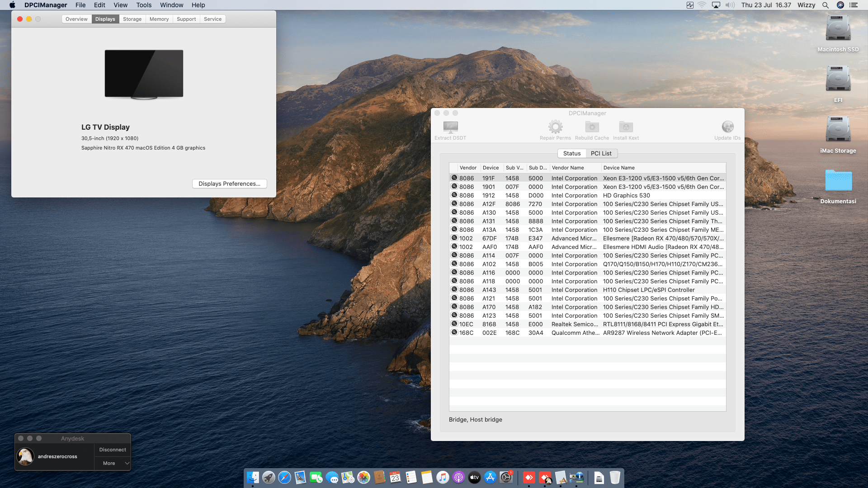Select the EFI volume icon on desktop
Viewport: 868px width, 488px height.
click(x=838, y=79)
